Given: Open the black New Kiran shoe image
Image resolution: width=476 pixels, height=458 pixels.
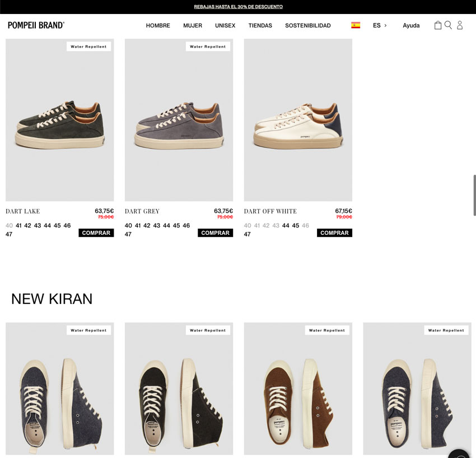Looking at the screenshot, I should 179,388.
